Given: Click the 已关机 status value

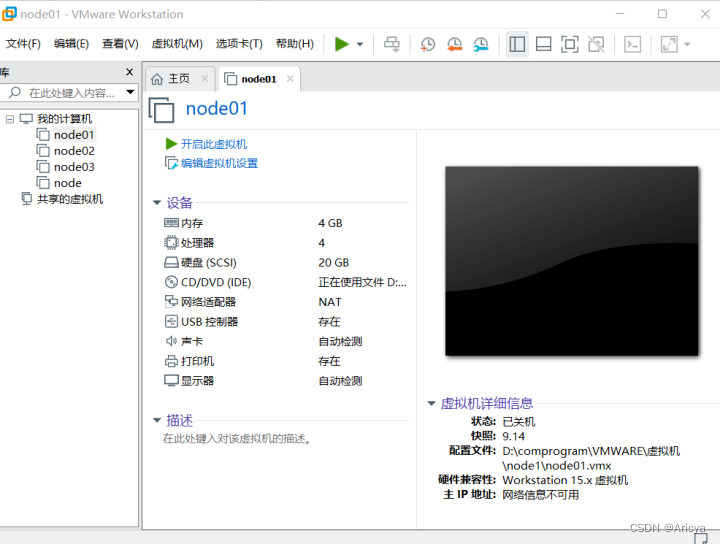Looking at the screenshot, I should tap(519, 421).
